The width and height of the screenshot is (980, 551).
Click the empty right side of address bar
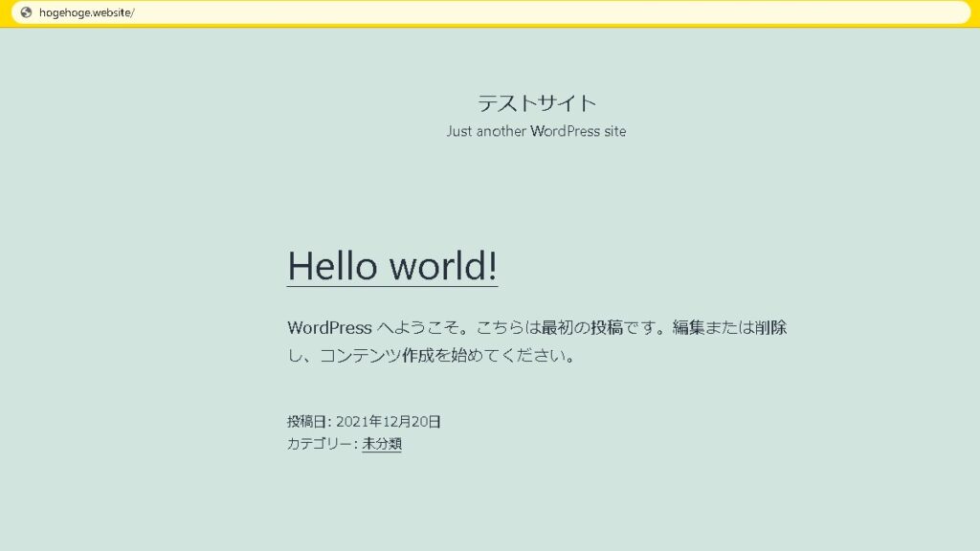[574, 12]
